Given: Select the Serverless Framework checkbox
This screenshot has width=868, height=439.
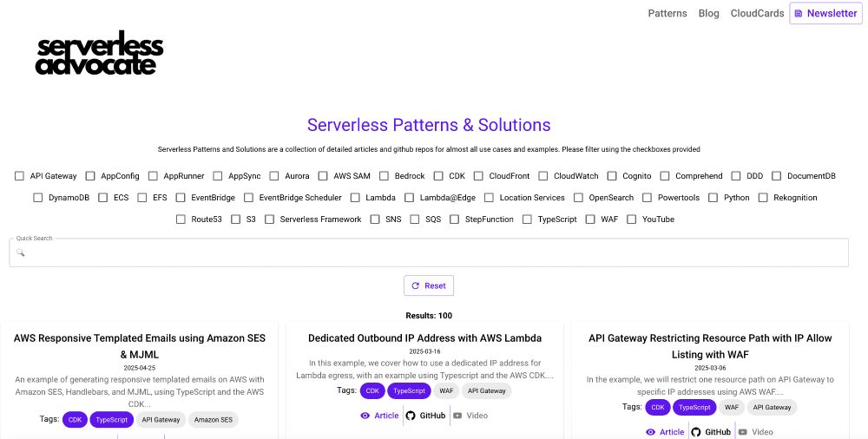Looking at the screenshot, I should [270, 219].
